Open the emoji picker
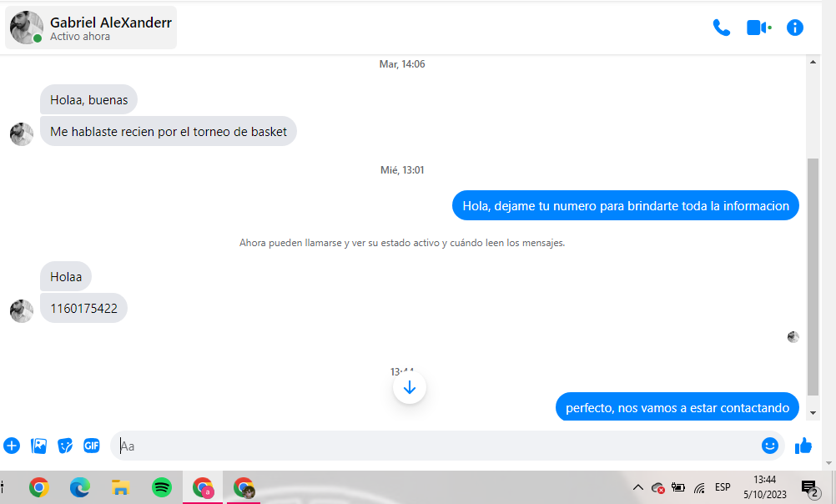The height and width of the screenshot is (504, 836). [x=770, y=446]
